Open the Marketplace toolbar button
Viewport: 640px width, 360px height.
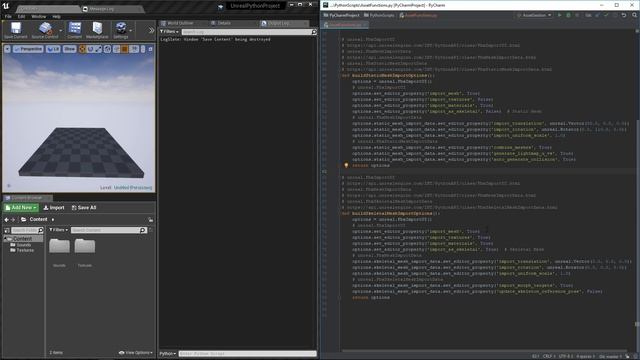tap(97, 30)
